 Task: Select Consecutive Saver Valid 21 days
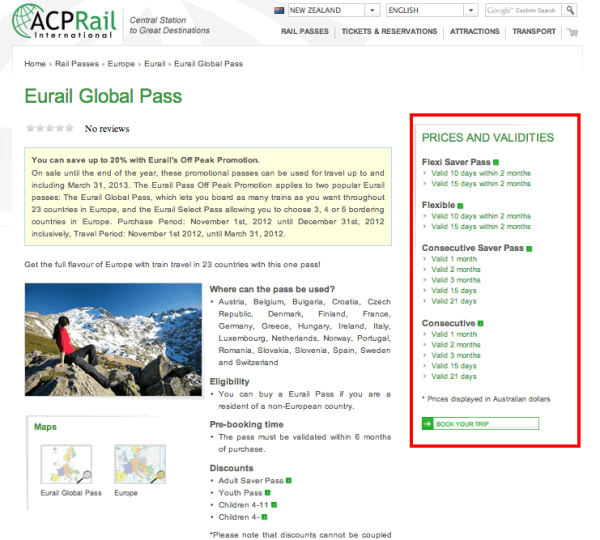pyautogui.click(x=454, y=301)
